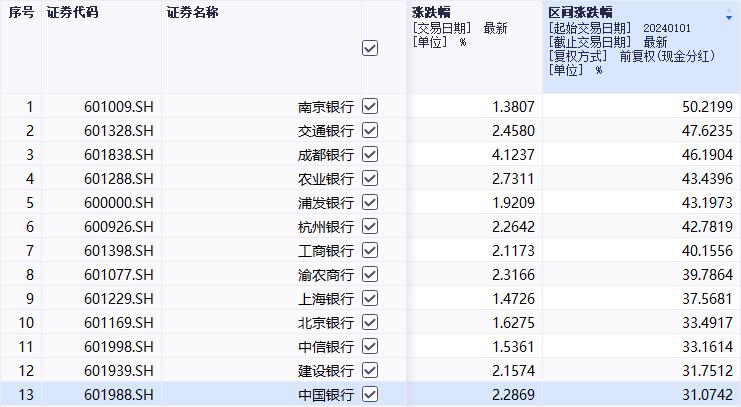Select the interval change value 37.5681
This screenshot has height=407, width=741.
[705, 299]
